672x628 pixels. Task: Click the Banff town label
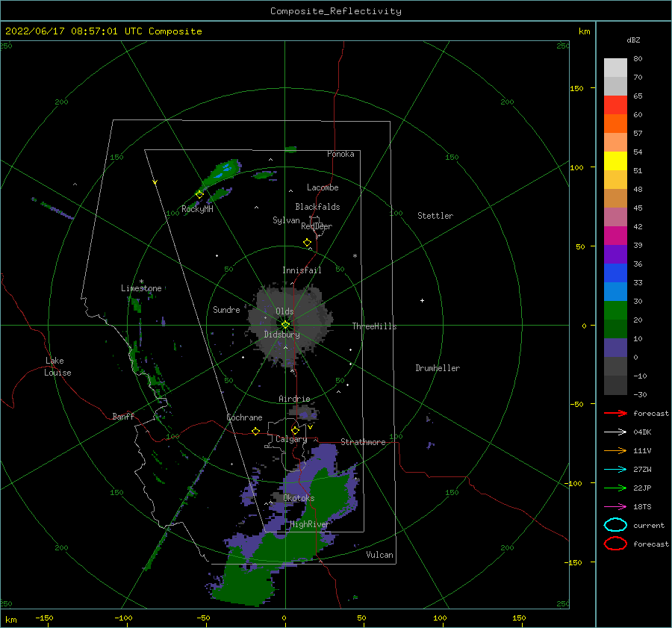coord(123,416)
